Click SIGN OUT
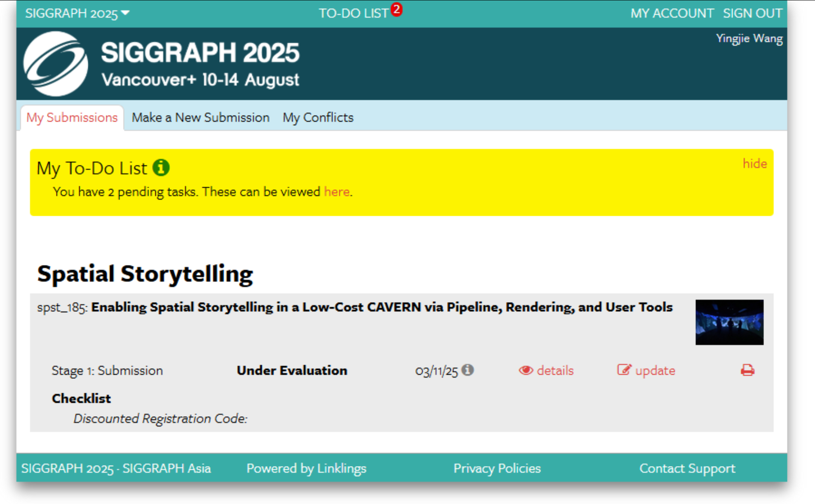The width and height of the screenshot is (815, 504). pos(752,13)
